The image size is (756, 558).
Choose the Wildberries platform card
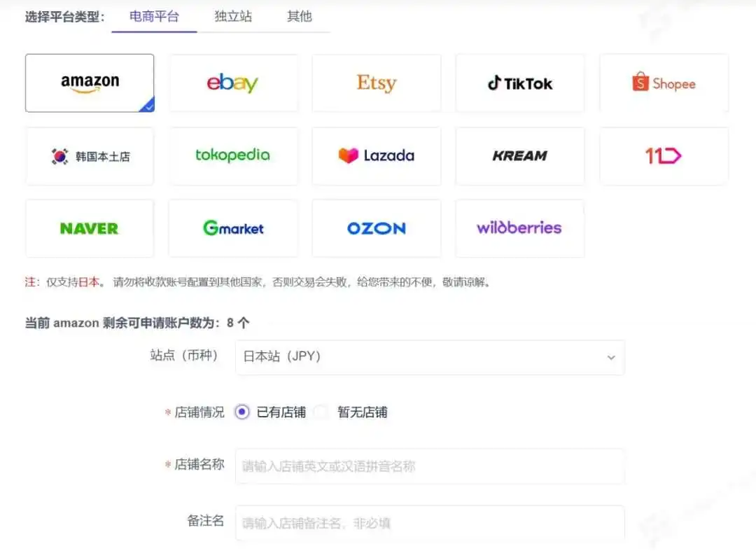tap(520, 228)
